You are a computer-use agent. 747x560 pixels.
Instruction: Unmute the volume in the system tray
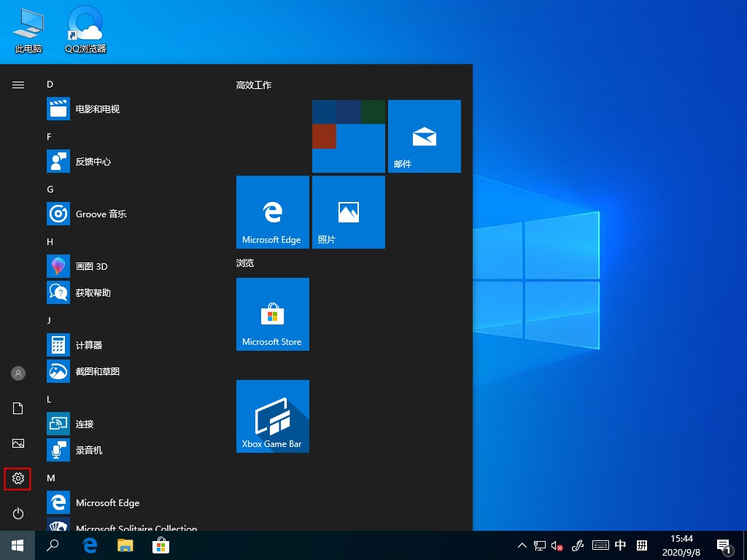point(557,545)
